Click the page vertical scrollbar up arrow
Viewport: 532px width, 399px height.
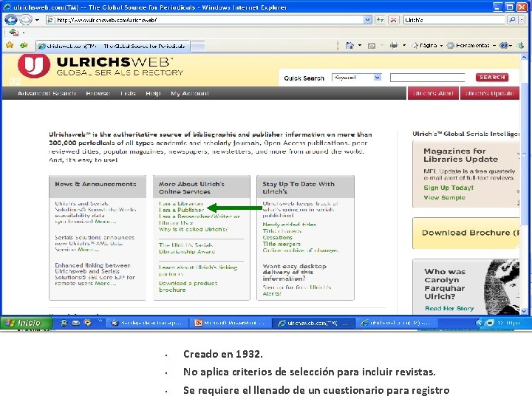coord(524,58)
